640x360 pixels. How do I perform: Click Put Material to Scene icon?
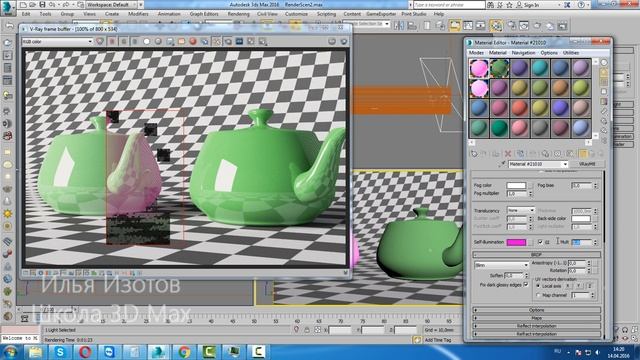click(x=484, y=154)
